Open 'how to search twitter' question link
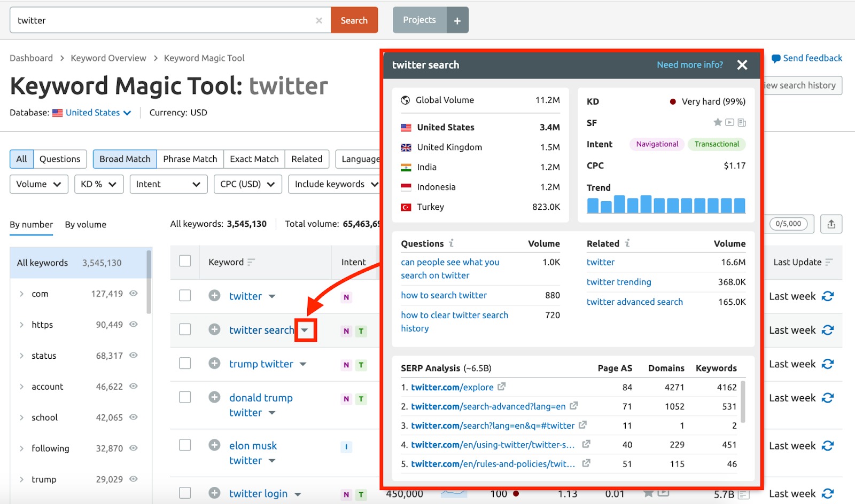 [x=444, y=295]
